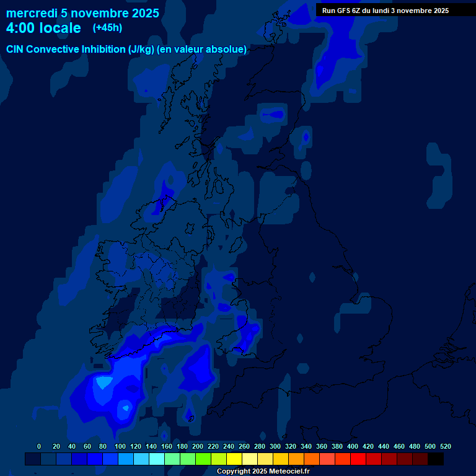The width and height of the screenshot is (476, 476).
Task: Click the (+45h) forecast offset label
Action: click(107, 28)
